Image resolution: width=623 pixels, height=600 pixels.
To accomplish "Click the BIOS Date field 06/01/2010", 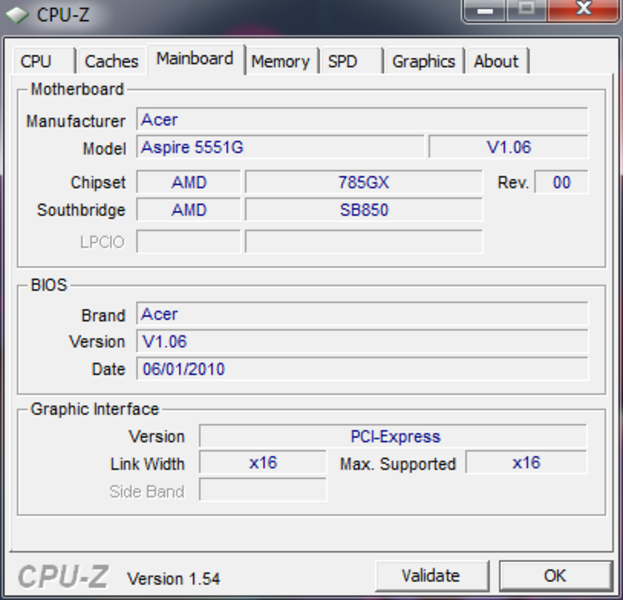I will pos(362,369).
